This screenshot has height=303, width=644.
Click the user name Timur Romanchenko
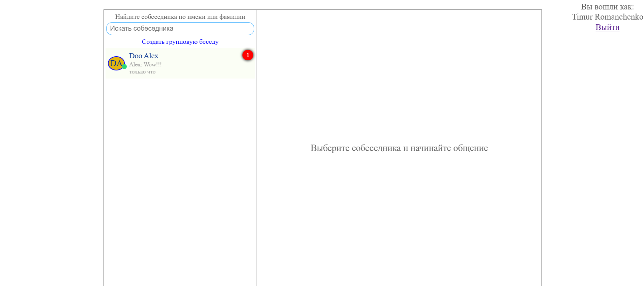607,17
